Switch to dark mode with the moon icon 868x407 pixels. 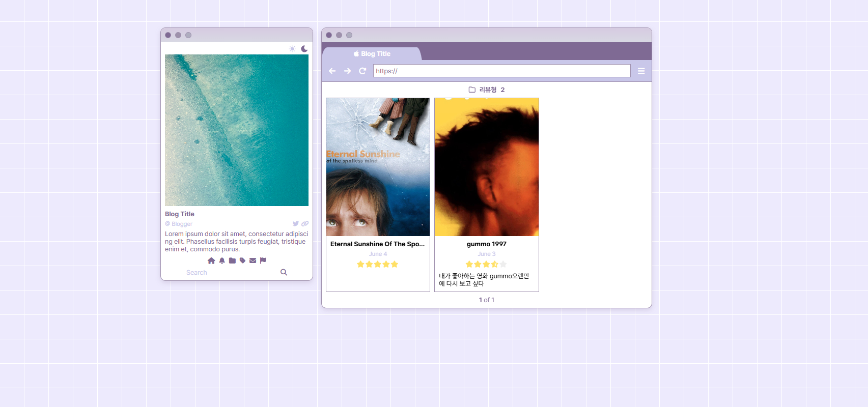304,49
